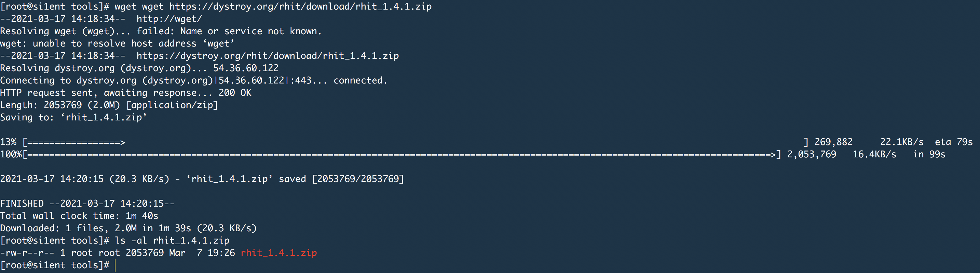980x273 pixels.
Task: Click the -rw-r--r-- file permissions text
Action: click(x=27, y=253)
